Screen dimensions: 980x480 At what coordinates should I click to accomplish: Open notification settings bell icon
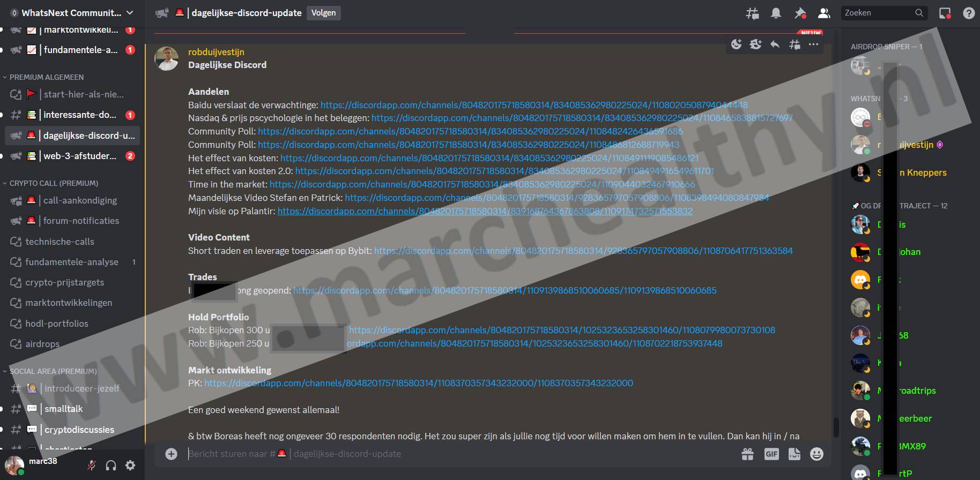click(776, 13)
